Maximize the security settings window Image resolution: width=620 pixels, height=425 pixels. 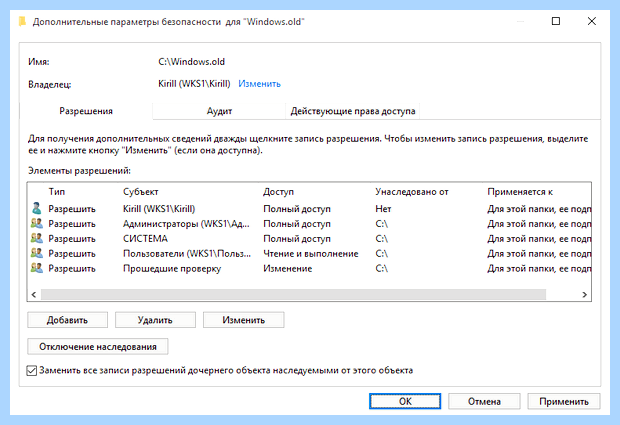pyautogui.click(x=556, y=21)
